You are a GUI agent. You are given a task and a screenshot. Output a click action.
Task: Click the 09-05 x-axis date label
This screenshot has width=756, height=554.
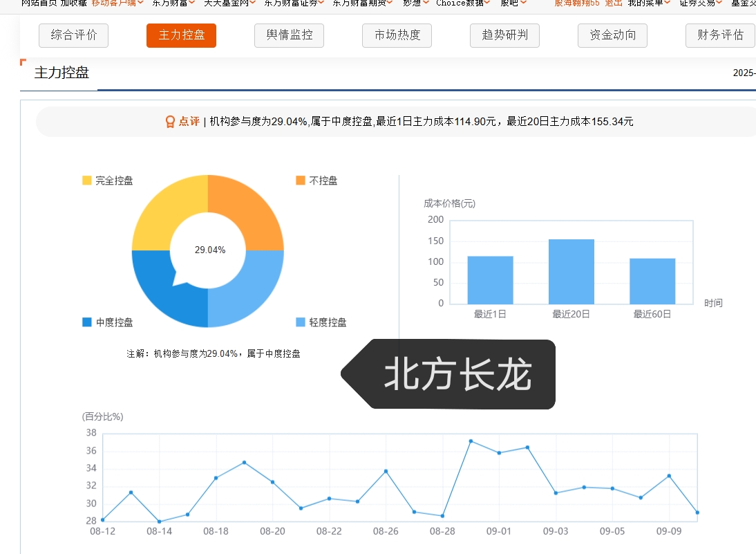coord(612,531)
